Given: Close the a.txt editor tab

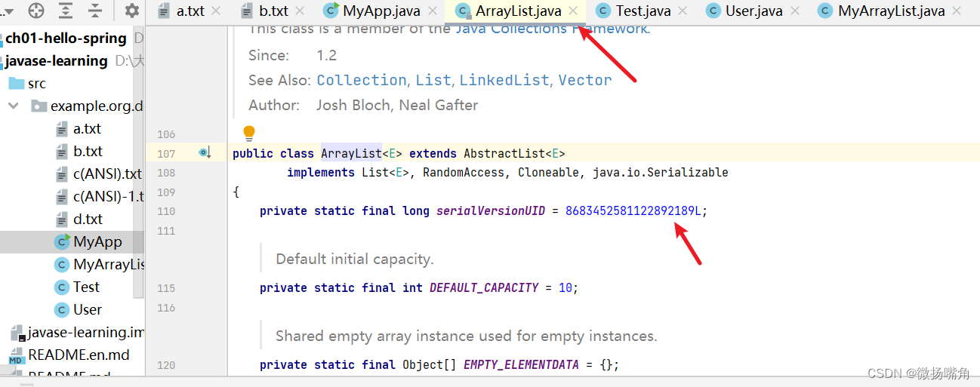Looking at the screenshot, I should tap(217, 11).
